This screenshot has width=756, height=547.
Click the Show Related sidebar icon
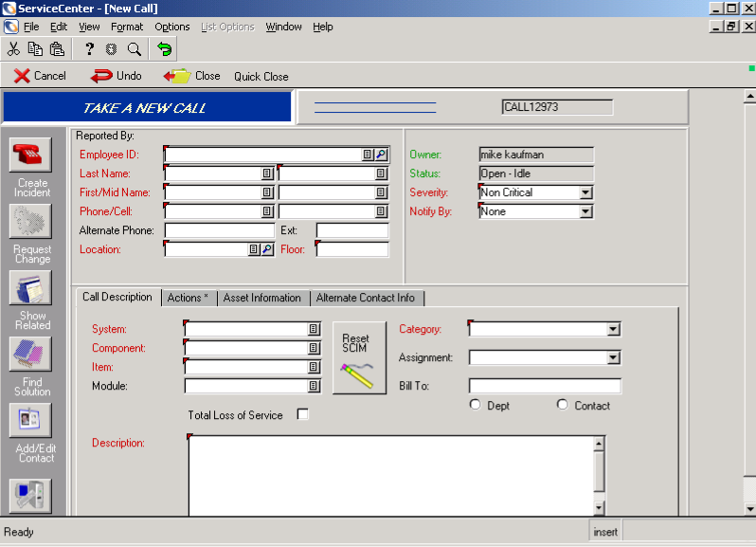30,287
